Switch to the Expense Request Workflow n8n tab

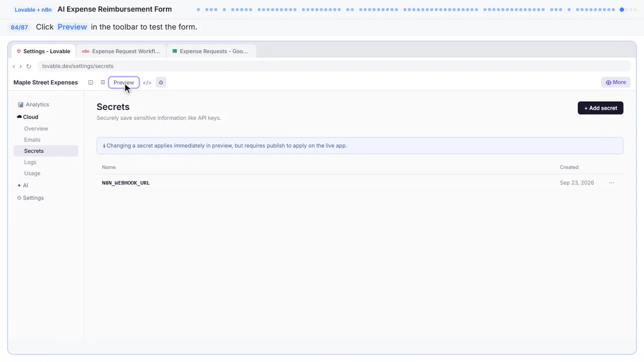121,51
